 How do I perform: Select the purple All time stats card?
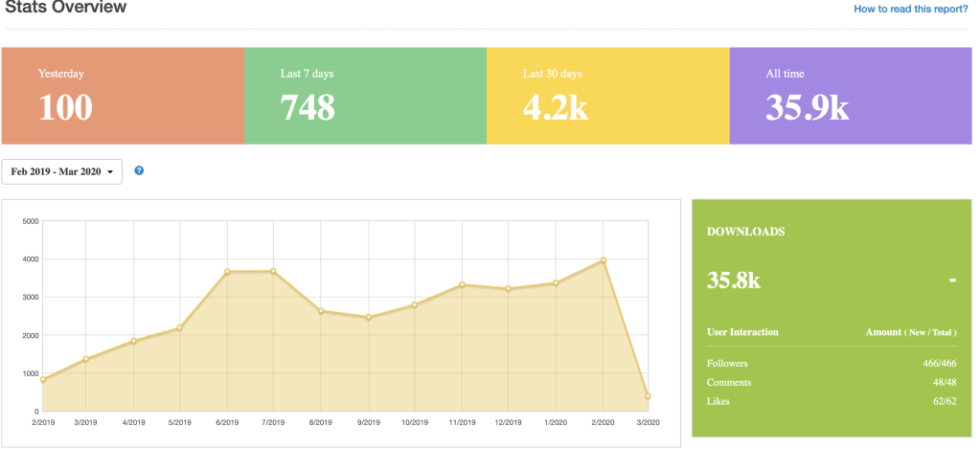click(x=851, y=96)
